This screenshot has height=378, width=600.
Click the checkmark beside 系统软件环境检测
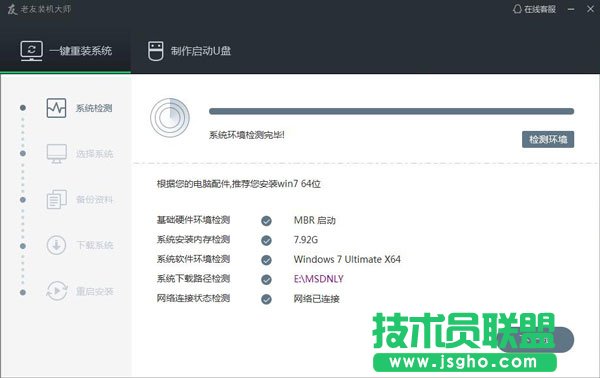[266, 260]
